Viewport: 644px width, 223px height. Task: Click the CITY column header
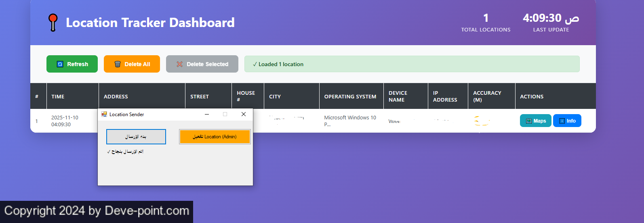tap(275, 97)
